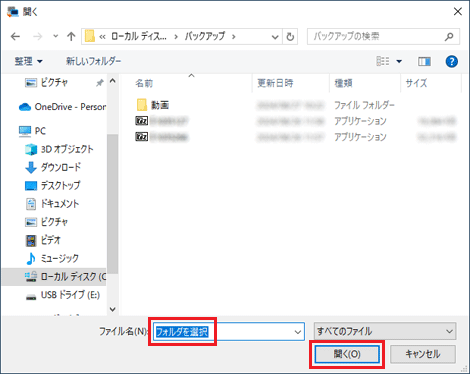Open the 整理 menu
Image resolution: width=470 pixels, height=374 pixels.
pyautogui.click(x=29, y=61)
